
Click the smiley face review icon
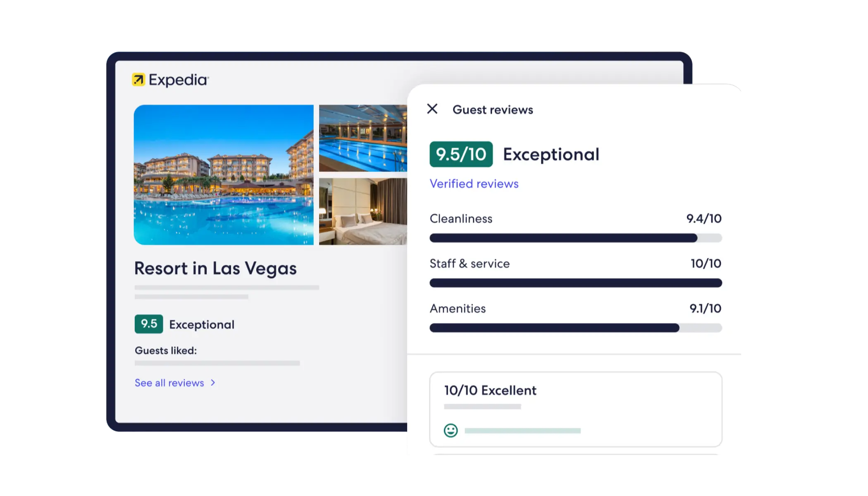[451, 431]
